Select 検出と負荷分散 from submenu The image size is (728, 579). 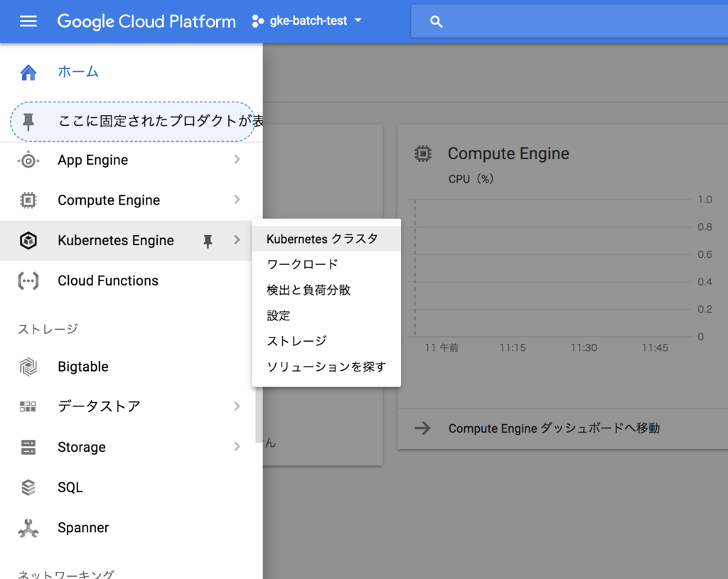click(x=326, y=290)
